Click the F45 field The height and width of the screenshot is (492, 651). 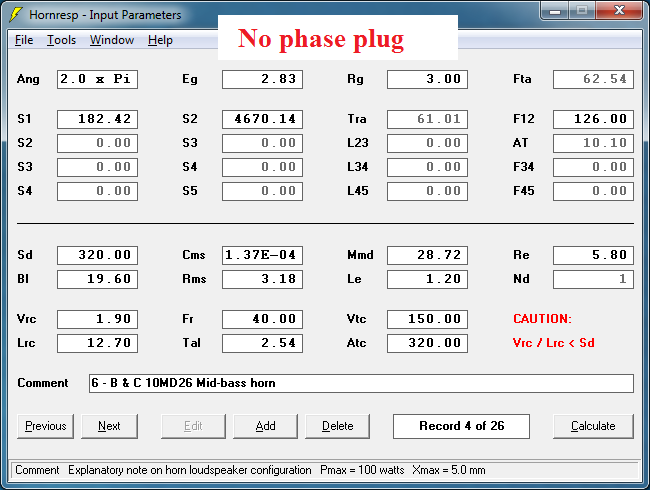(593, 191)
